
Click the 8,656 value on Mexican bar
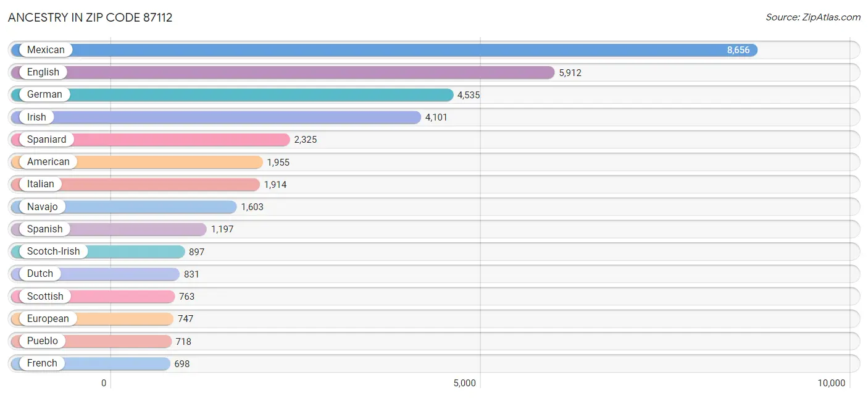pyautogui.click(x=738, y=50)
